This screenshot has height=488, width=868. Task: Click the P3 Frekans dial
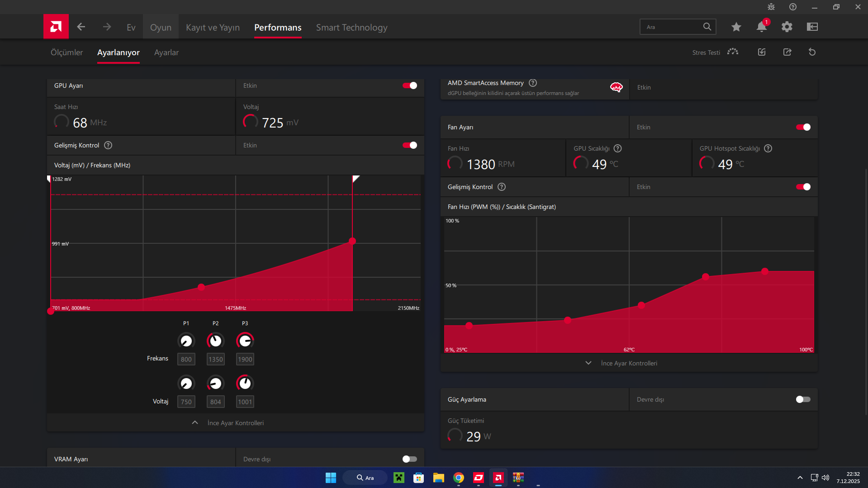[x=245, y=341]
